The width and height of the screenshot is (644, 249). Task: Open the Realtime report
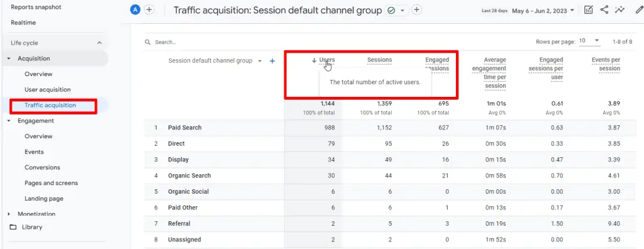[23, 23]
